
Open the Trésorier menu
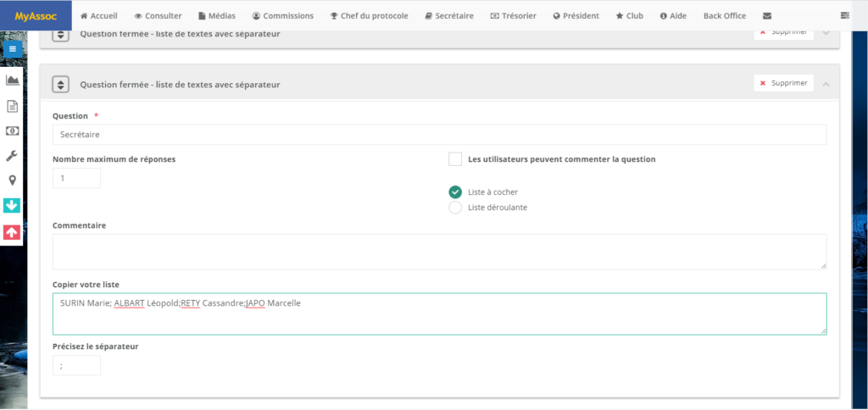click(x=514, y=16)
